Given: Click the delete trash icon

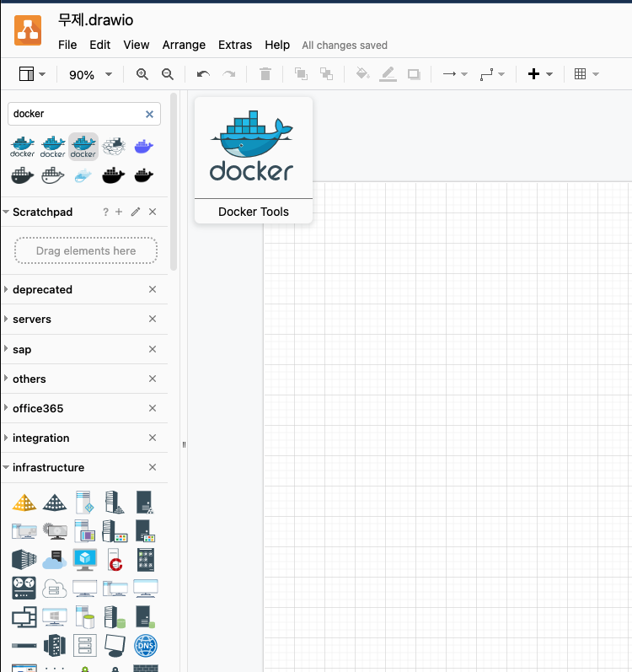Looking at the screenshot, I should [265, 74].
